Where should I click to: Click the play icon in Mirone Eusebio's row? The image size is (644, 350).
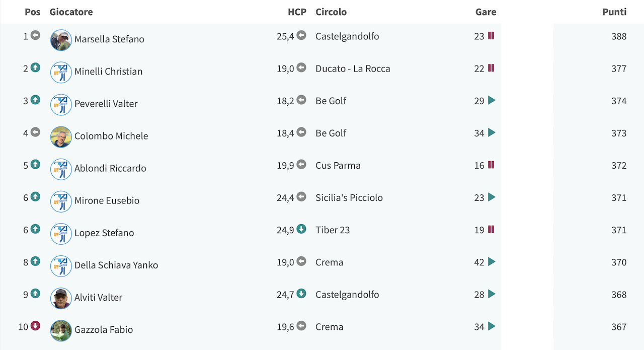coord(492,197)
